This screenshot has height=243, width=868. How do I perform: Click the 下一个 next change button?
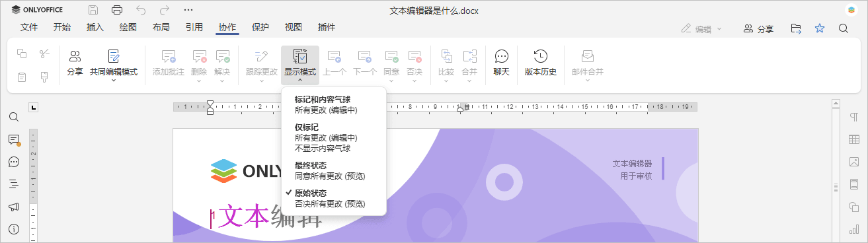364,63
